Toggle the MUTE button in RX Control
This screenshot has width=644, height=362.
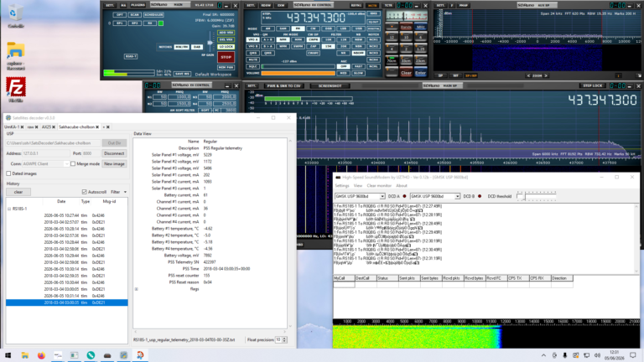(x=252, y=59)
